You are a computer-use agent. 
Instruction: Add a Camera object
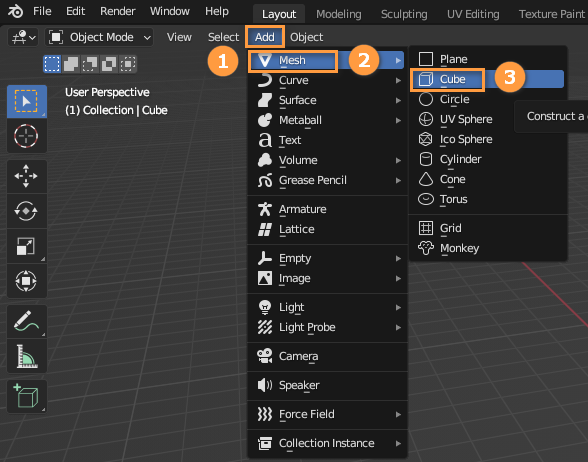point(327,356)
